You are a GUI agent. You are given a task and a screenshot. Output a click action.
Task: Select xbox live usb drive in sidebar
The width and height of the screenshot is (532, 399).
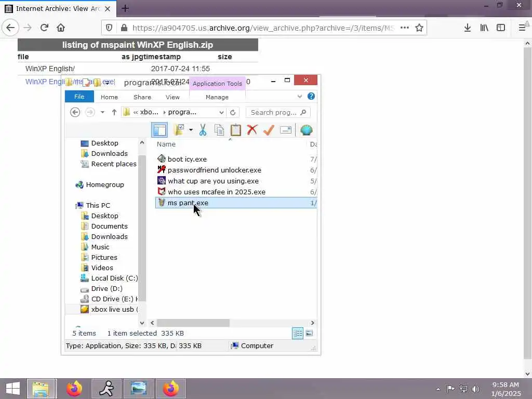coord(109,310)
